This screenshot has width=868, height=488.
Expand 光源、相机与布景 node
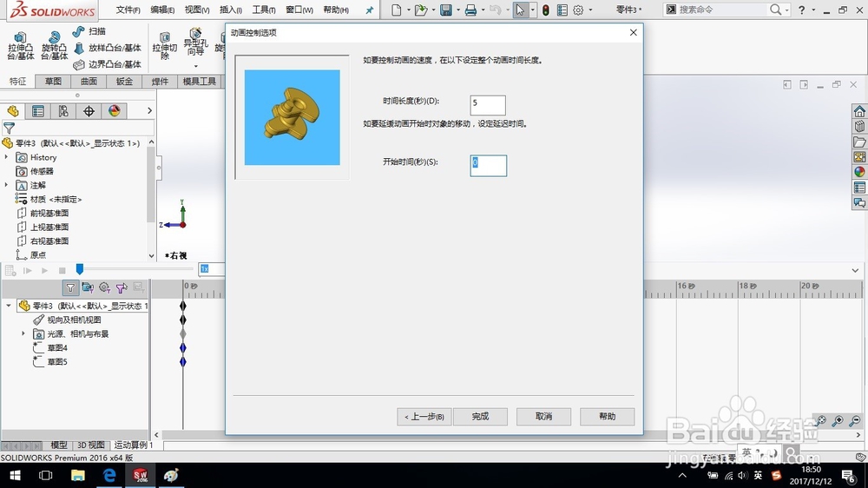click(23, 334)
